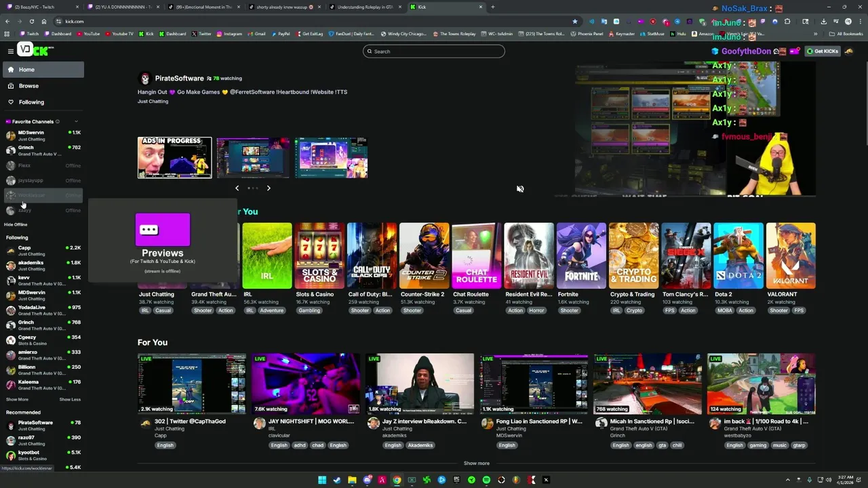Image resolution: width=868 pixels, height=488 pixels.
Task: Open clavicular channel avatar under stream
Action: pos(259,423)
